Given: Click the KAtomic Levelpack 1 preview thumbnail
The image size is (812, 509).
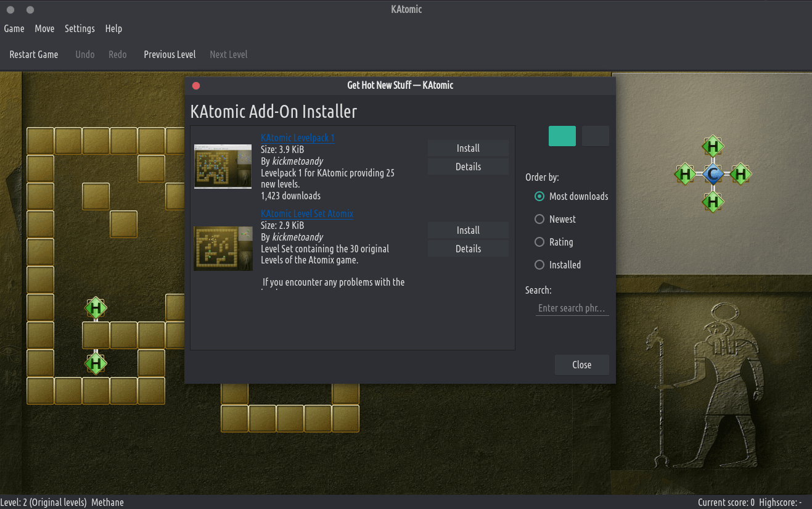Looking at the screenshot, I should coord(223,166).
